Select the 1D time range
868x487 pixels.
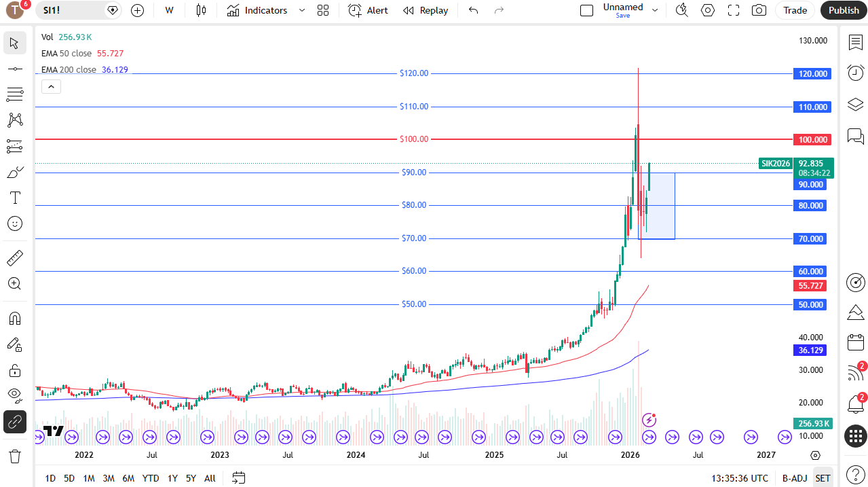coord(50,478)
